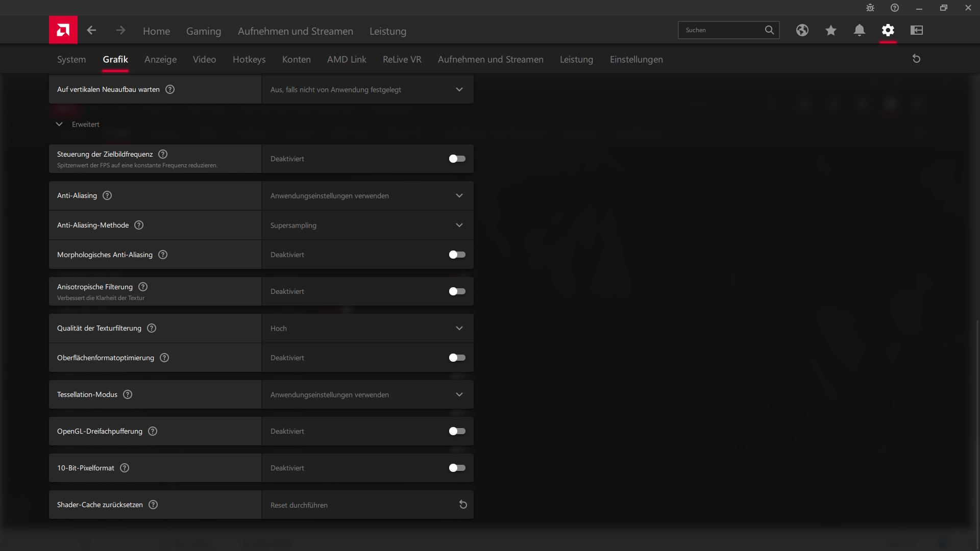The image size is (980, 551).
Task: Show help for Anti-Aliasing-Methode
Action: click(x=139, y=225)
